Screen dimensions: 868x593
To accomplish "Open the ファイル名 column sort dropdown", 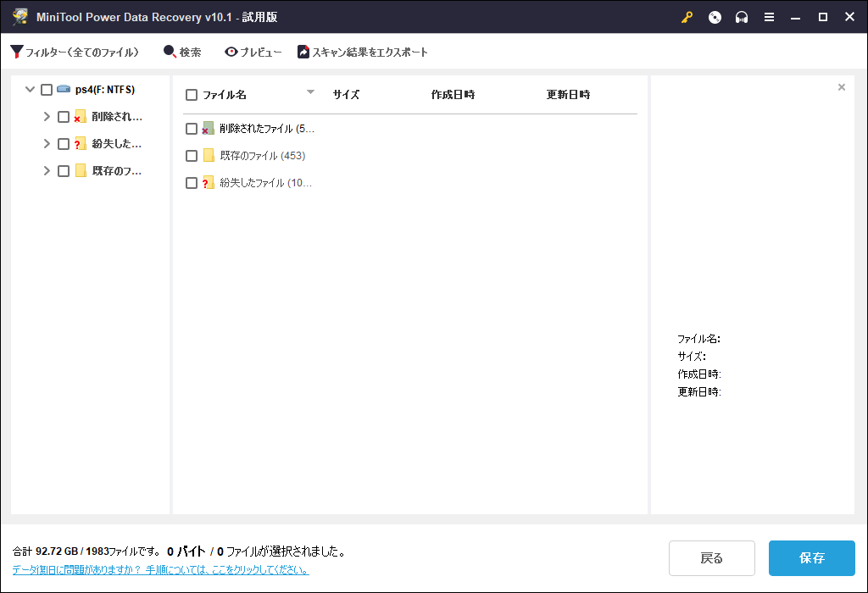I will tap(310, 95).
